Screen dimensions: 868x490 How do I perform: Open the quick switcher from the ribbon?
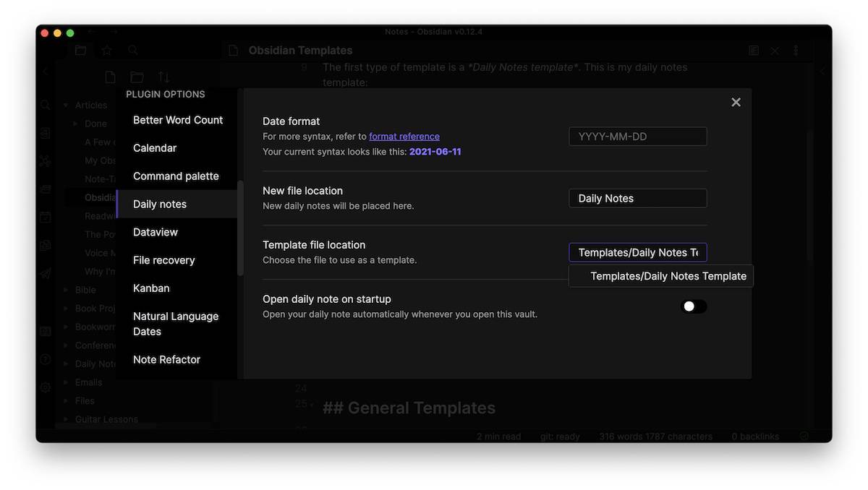(45, 106)
